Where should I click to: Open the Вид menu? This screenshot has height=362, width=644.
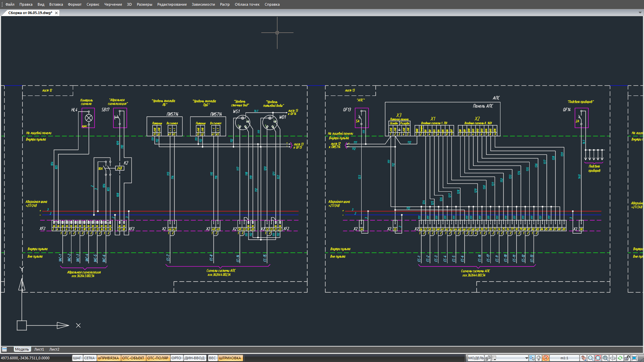[41, 4]
